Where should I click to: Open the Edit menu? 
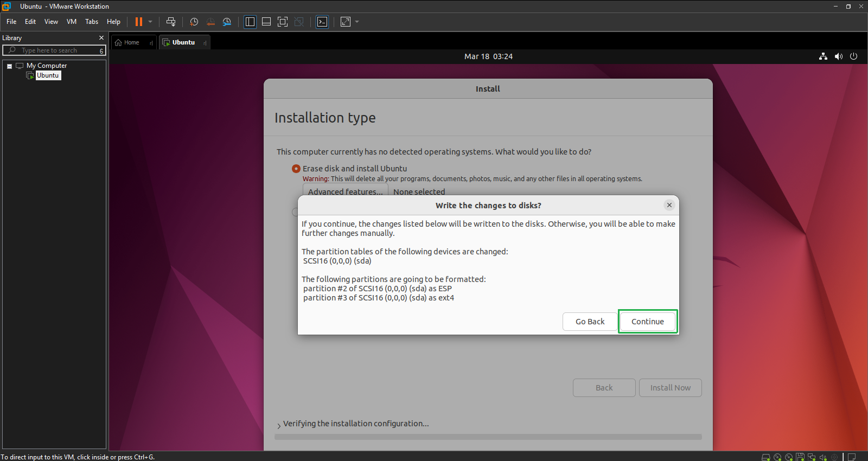(x=30, y=22)
